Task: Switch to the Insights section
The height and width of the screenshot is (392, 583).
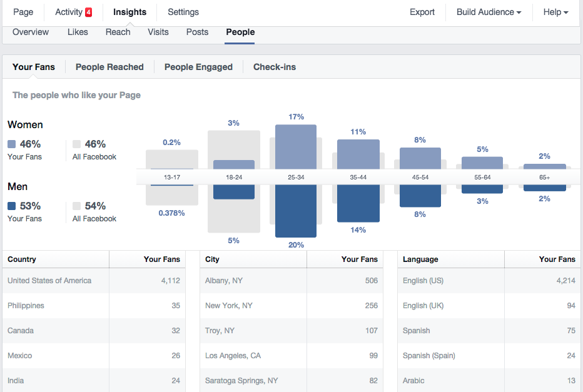Action: click(129, 12)
